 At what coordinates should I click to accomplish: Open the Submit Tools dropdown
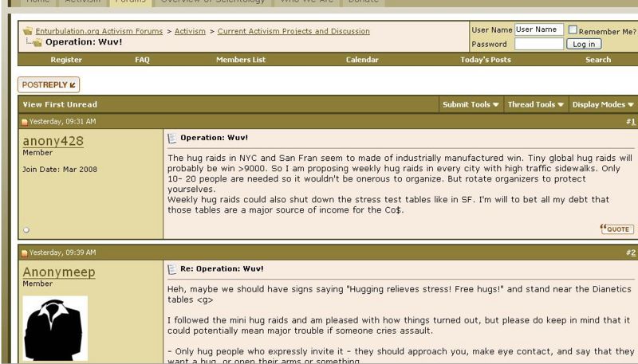point(471,104)
